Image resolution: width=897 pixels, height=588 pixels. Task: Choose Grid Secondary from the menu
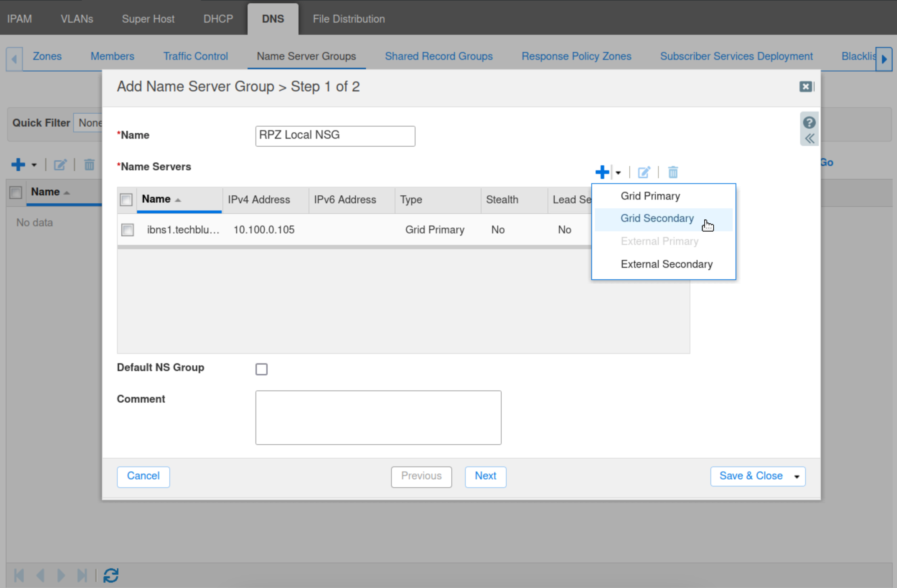pyautogui.click(x=657, y=218)
